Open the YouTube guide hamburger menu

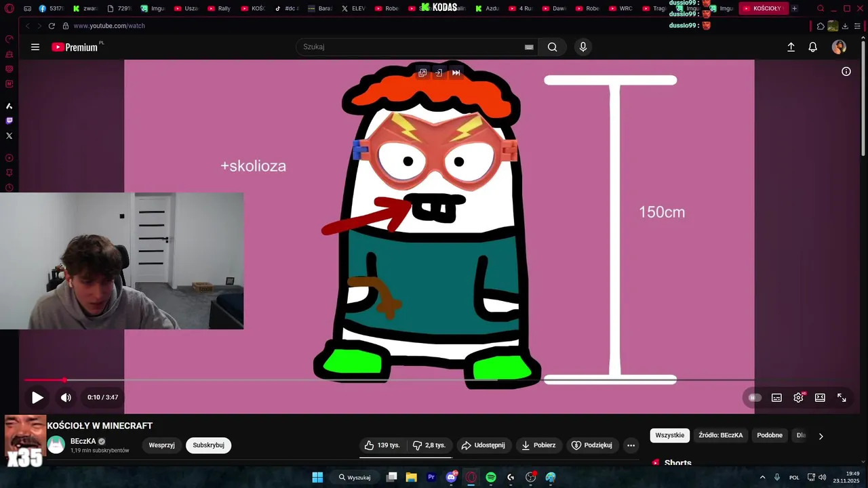click(x=35, y=47)
